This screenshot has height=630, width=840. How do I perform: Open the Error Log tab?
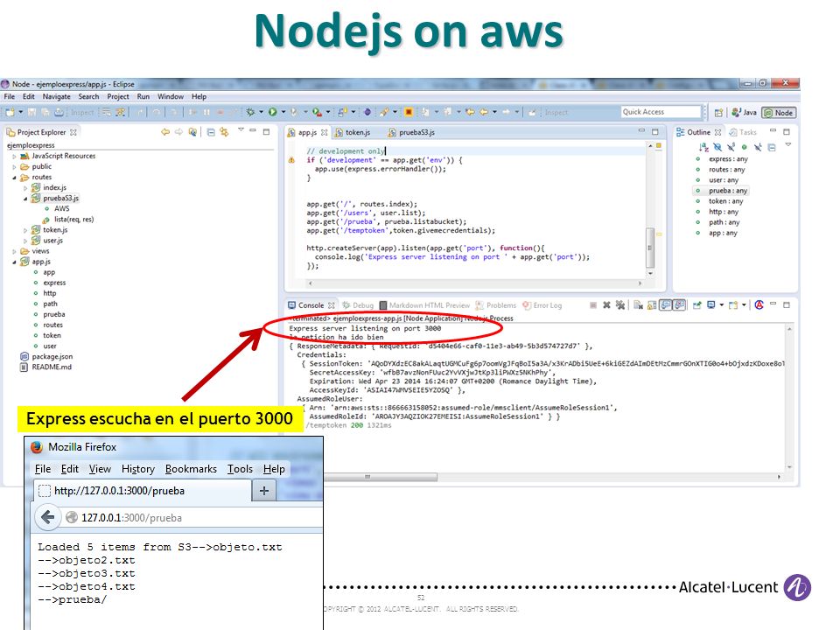point(542,305)
